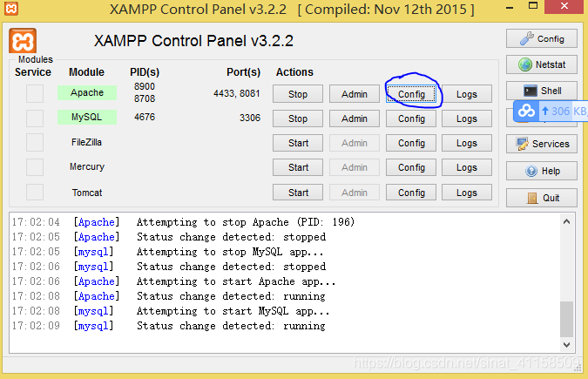Toggle the Mercury service checkbox
The height and width of the screenshot is (379, 588).
(x=35, y=167)
